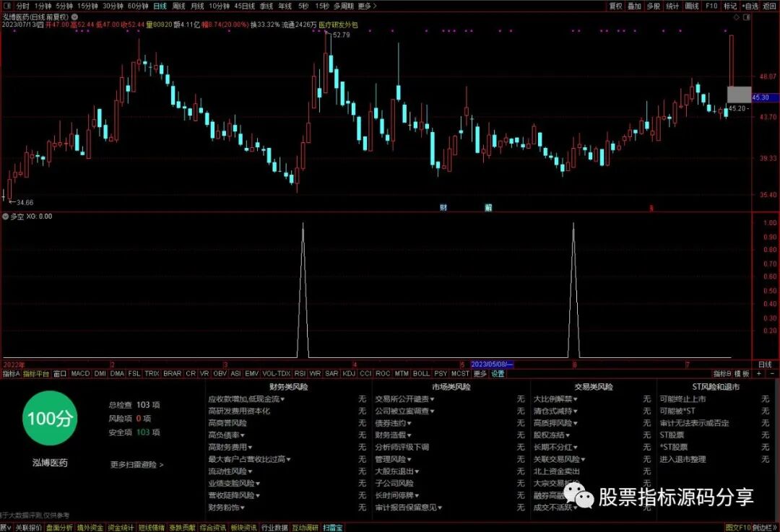Click the 统计 button

point(672,6)
